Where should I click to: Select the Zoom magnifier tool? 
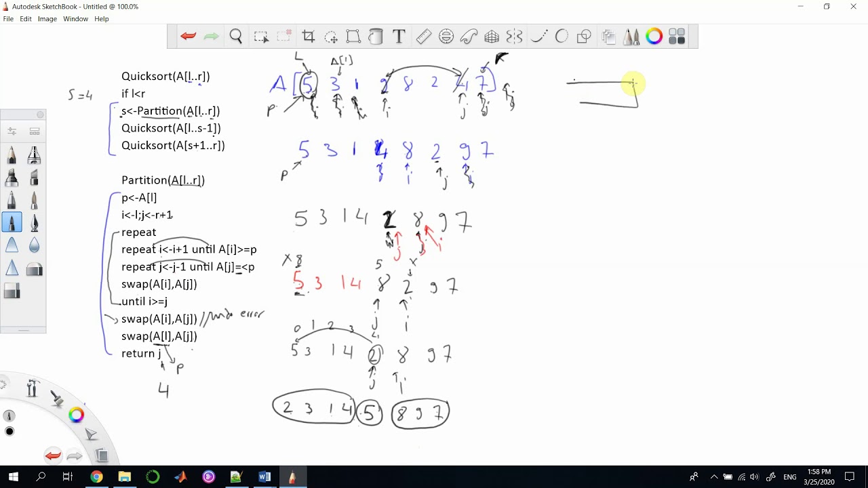coord(236,37)
